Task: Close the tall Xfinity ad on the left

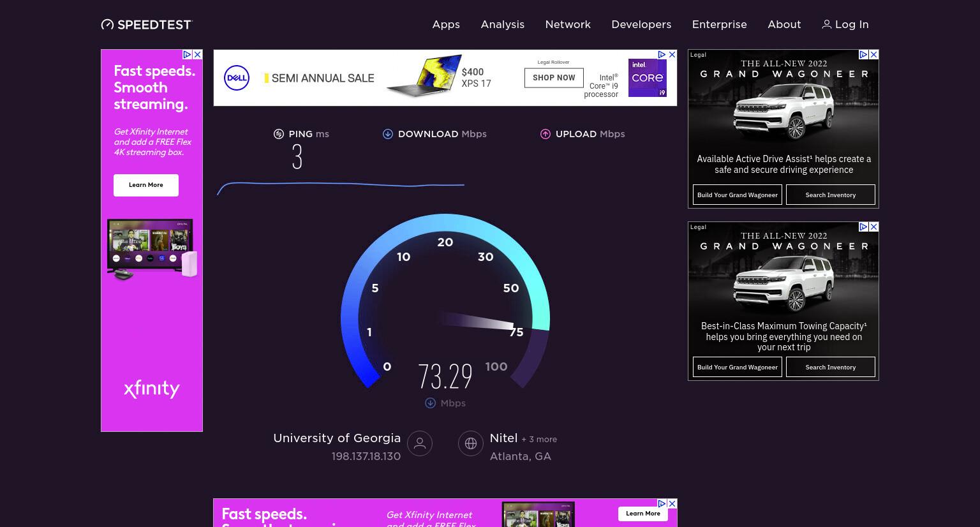Action: click(198, 55)
